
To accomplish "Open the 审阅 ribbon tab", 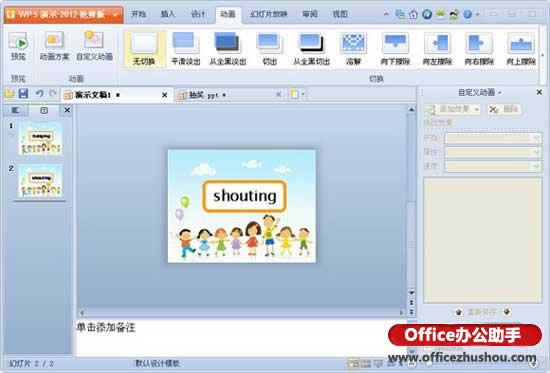I will click(x=310, y=14).
